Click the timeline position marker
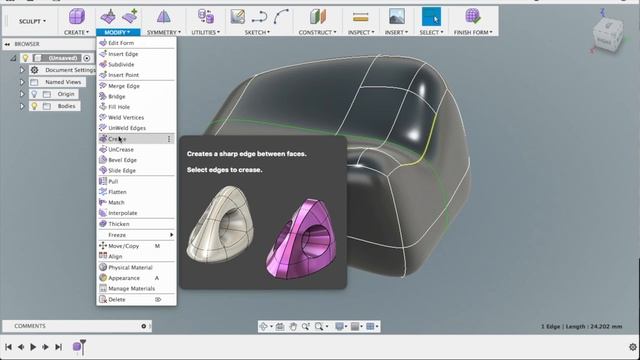Screen dimensions: 640x360 tap(83, 347)
